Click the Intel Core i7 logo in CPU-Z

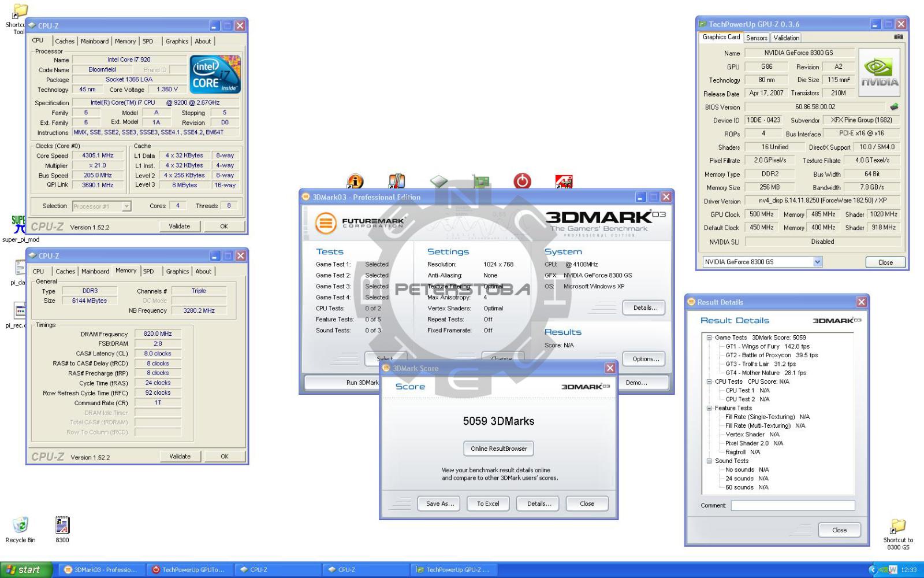tap(215, 74)
